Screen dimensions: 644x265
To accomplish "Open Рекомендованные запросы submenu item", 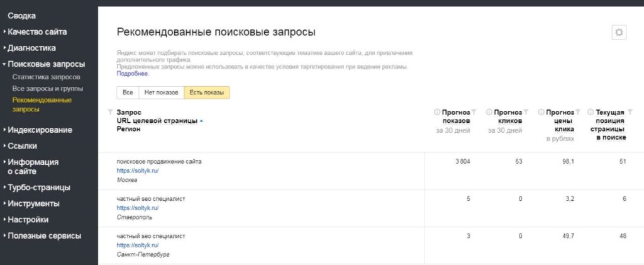I will tap(42, 104).
